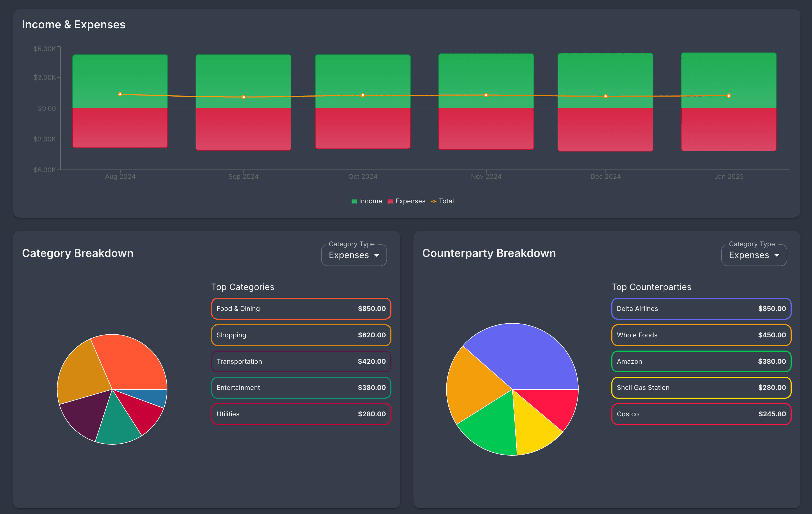Click the Whole Foods counterparty row
Image resolution: width=812 pixels, height=514 pixels.
coord(701,335)
